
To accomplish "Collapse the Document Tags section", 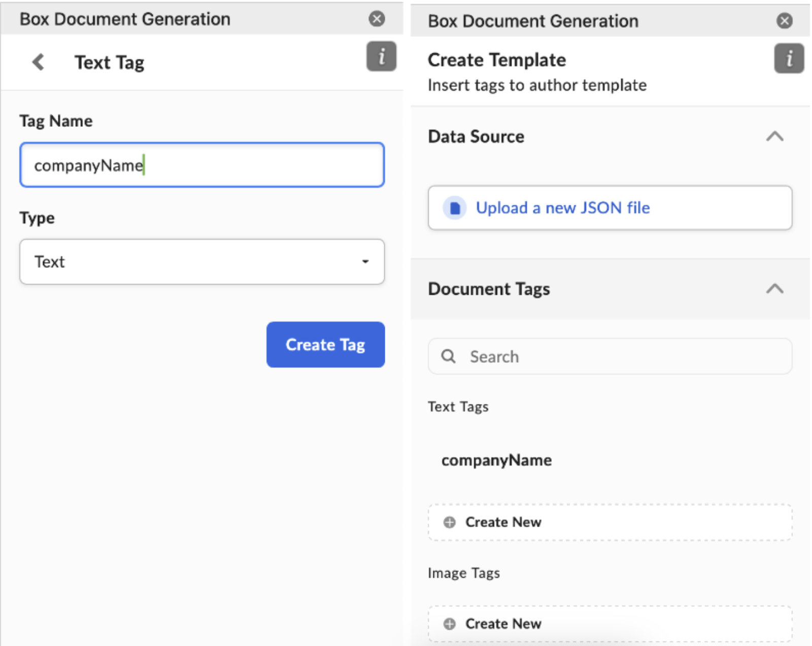I will (774, 289).
